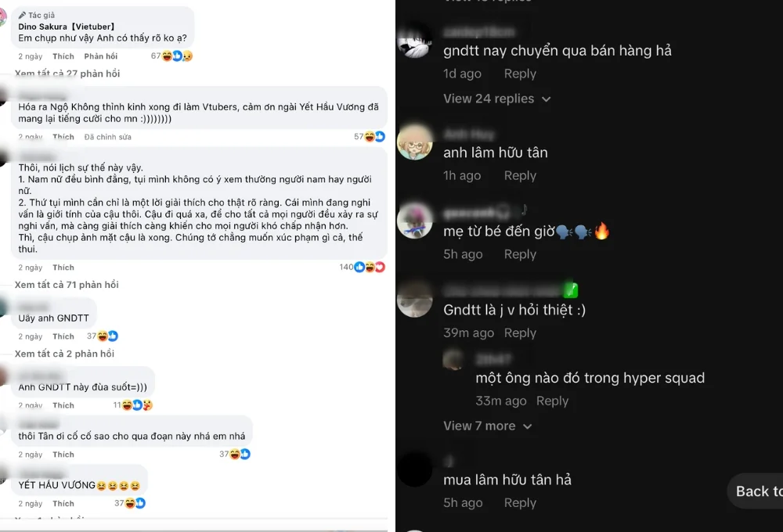Click reaction icons beside the 57 count
This screenshot has height=532, width=783.
[x=374, y=137]
